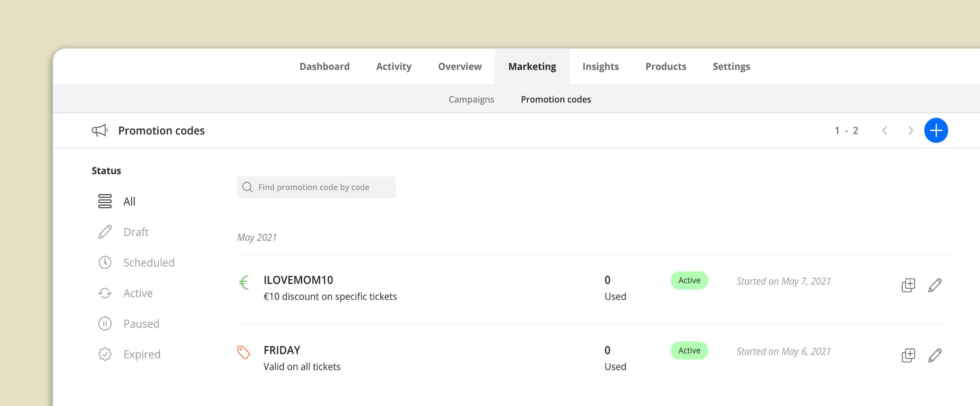Screen dimensions: 980x406
Task: Click the '1 - 2' page range indicator
Action: click(846, 130)
